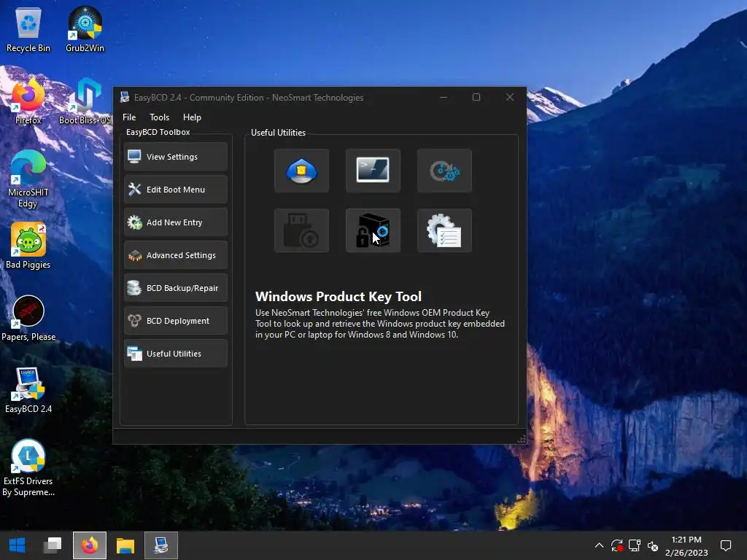
Task: Select the Boot Bliss OS desktop shortcut
Action: [85, 101]
